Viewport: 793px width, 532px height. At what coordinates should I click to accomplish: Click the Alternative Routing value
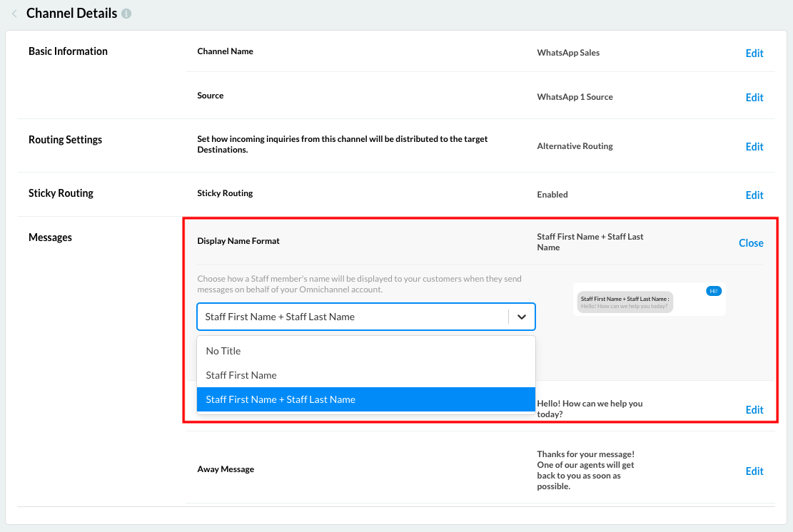point(575,146)
